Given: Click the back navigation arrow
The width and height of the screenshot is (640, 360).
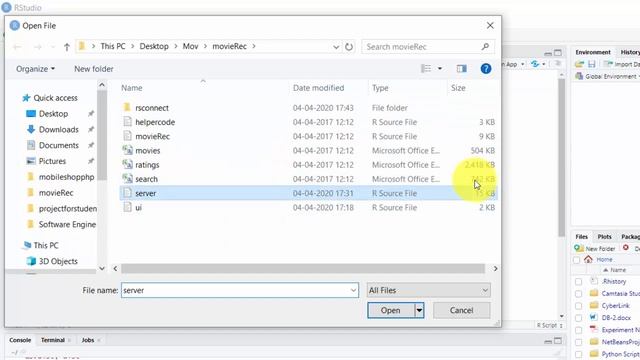Looking at the screenshot, I should 17,47.
